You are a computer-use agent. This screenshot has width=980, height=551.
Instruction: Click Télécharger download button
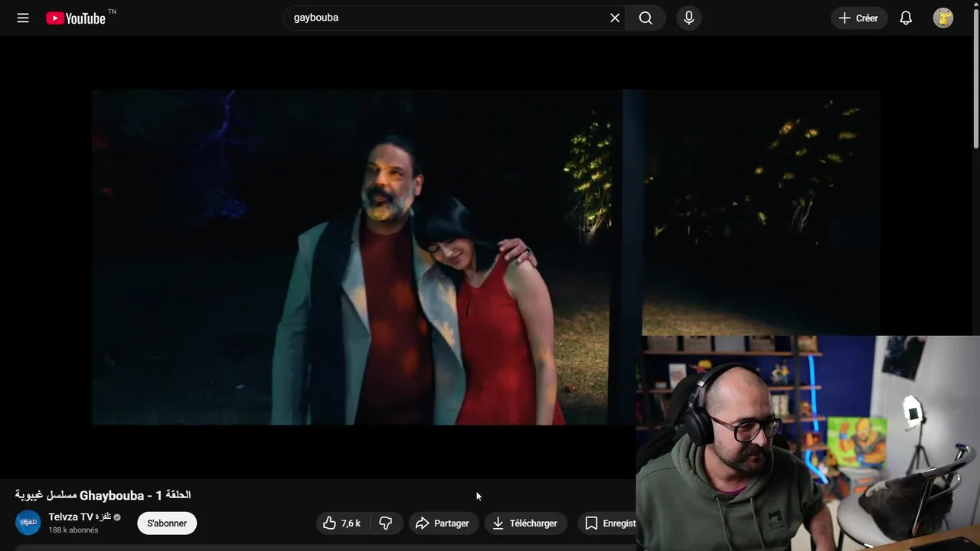[526, 523]
